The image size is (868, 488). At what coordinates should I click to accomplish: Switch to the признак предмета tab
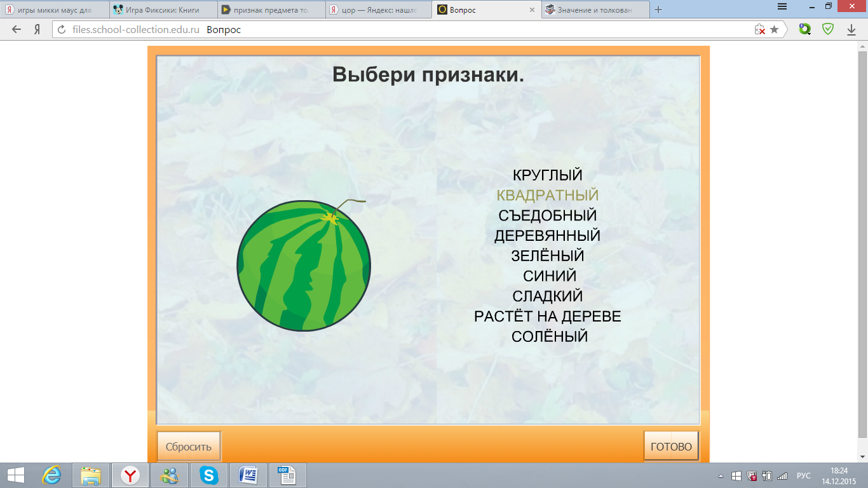click(271, 10)
